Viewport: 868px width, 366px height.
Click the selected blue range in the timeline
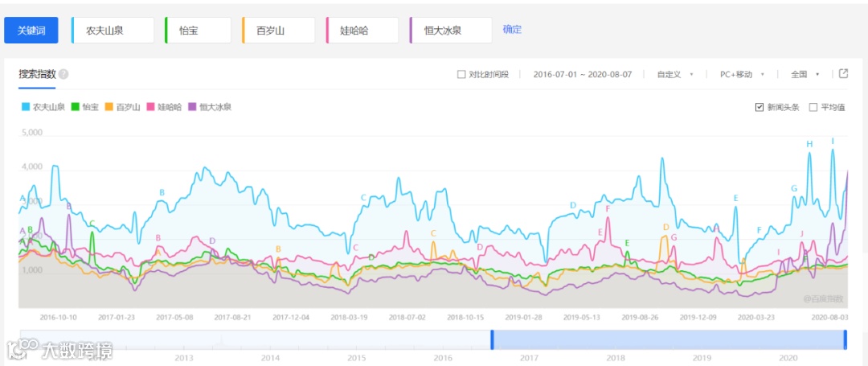[668, 339]
